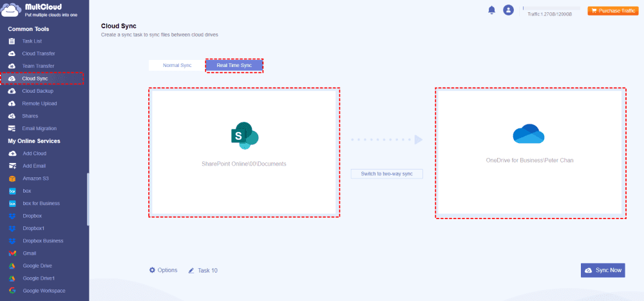Click the Cloud Sync sidebar icon

[12, 79]
